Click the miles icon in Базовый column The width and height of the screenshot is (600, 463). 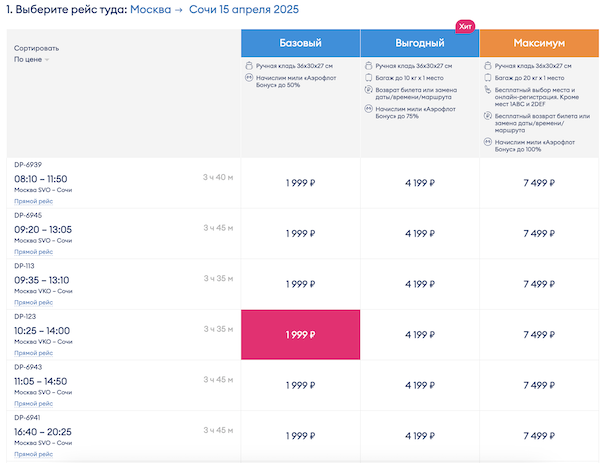248,77
